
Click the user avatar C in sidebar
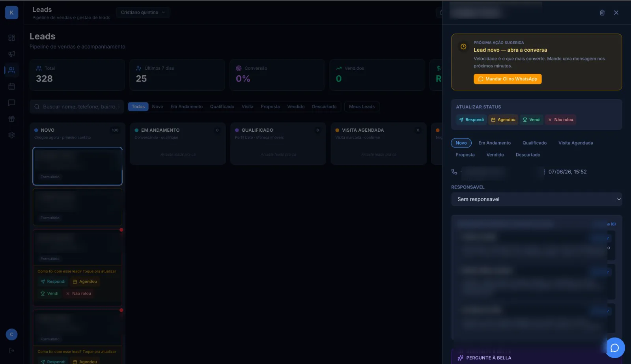[11, 334]
